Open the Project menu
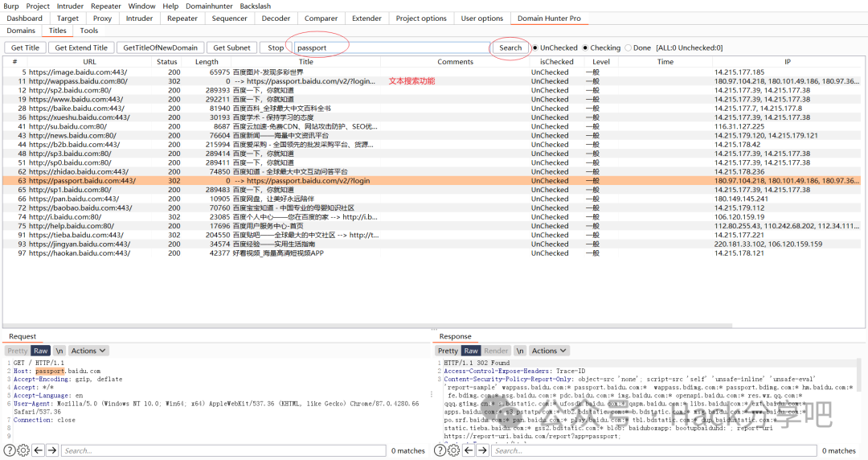This screenshot has height=460, width=868. [x=38, y=6]
